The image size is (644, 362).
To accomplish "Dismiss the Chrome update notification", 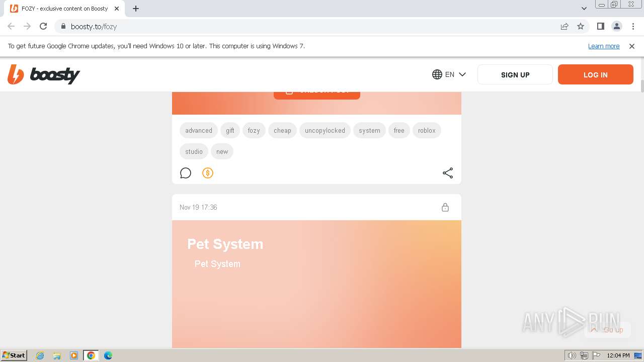I will 632,46.
